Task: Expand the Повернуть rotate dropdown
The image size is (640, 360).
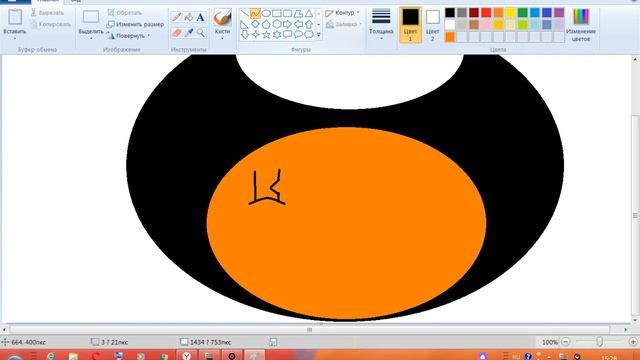Action: coord(149,36)
